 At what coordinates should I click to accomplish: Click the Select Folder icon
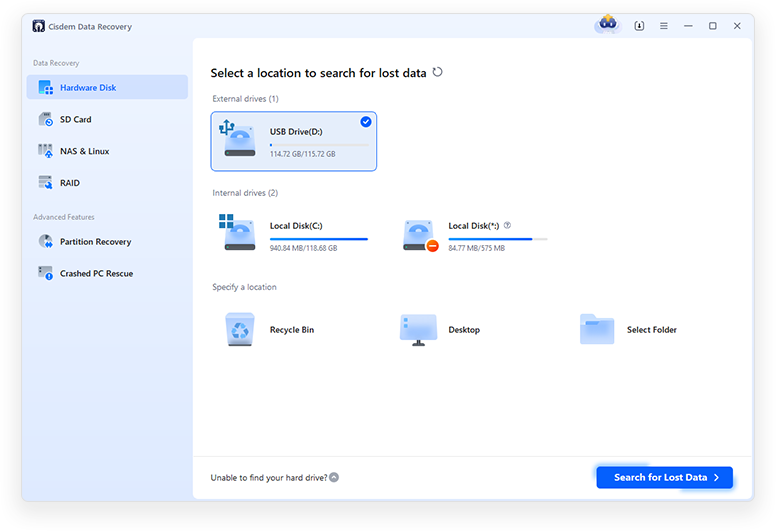click(x=597, y=329)
